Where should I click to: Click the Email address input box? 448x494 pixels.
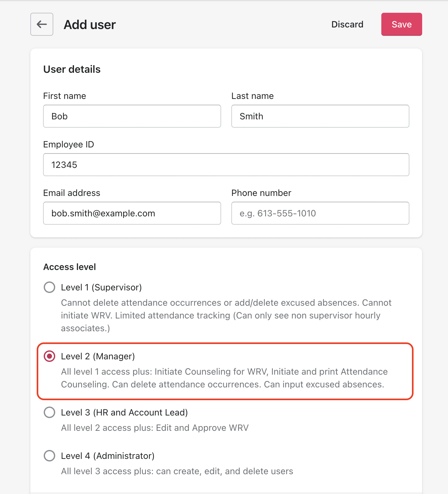tap(132, 213)
